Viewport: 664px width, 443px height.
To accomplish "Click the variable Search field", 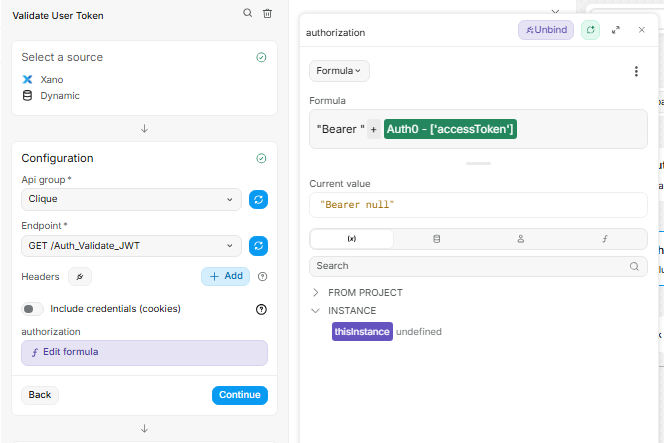I will click(x=470, y=266).
